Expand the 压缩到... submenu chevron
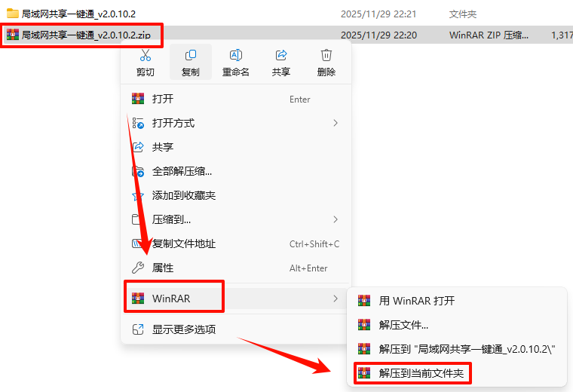The image size is (573, 392). 336,219
